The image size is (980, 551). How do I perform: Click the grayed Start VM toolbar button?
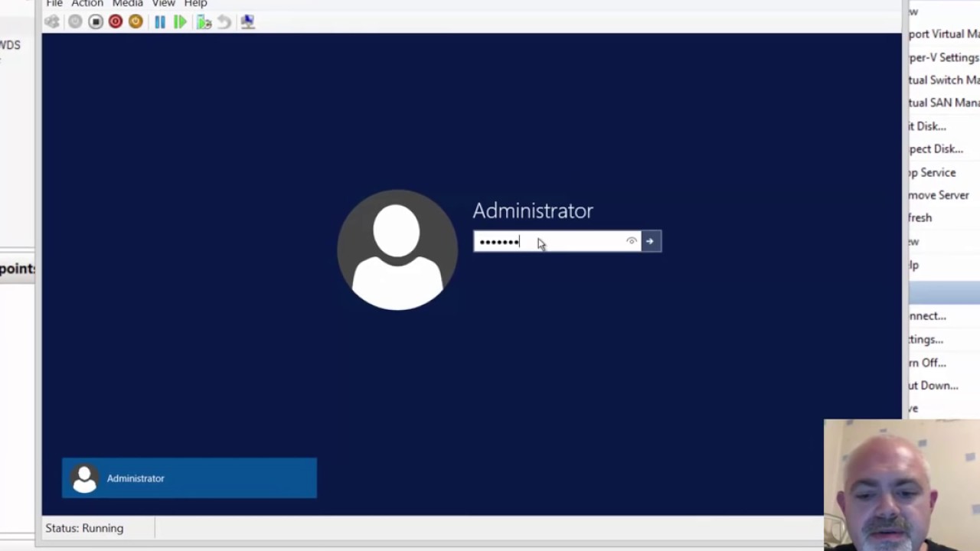(75, 22)
